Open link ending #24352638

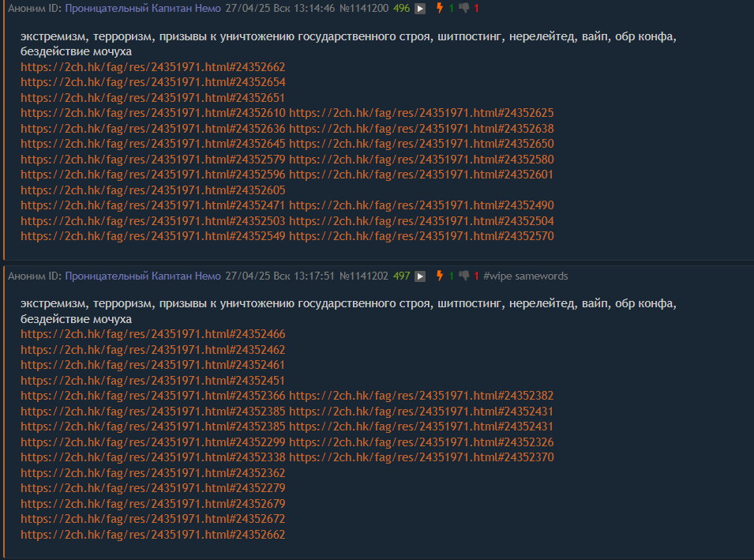coord(422,129)
